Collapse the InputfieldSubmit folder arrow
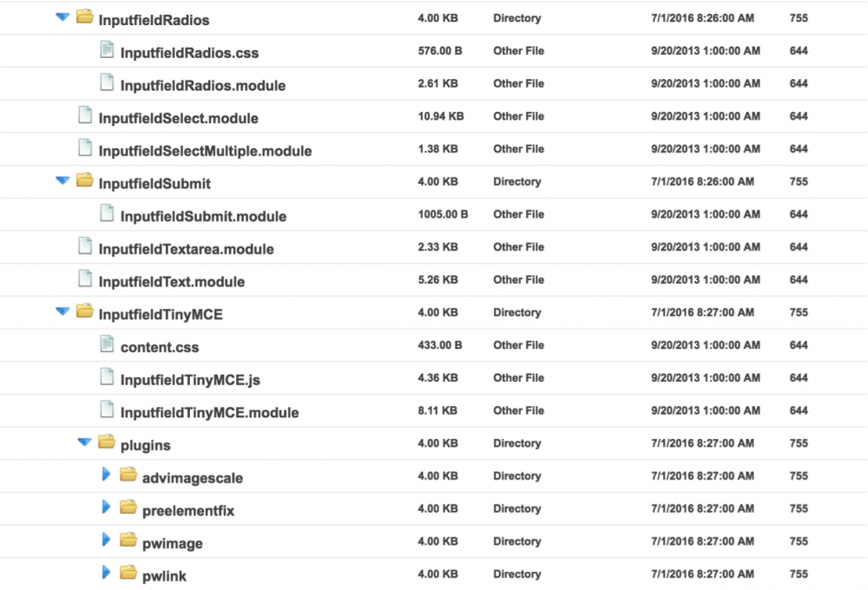Image resolution: width=868 pixels, height=590 pixels. [x=62, y=181]
